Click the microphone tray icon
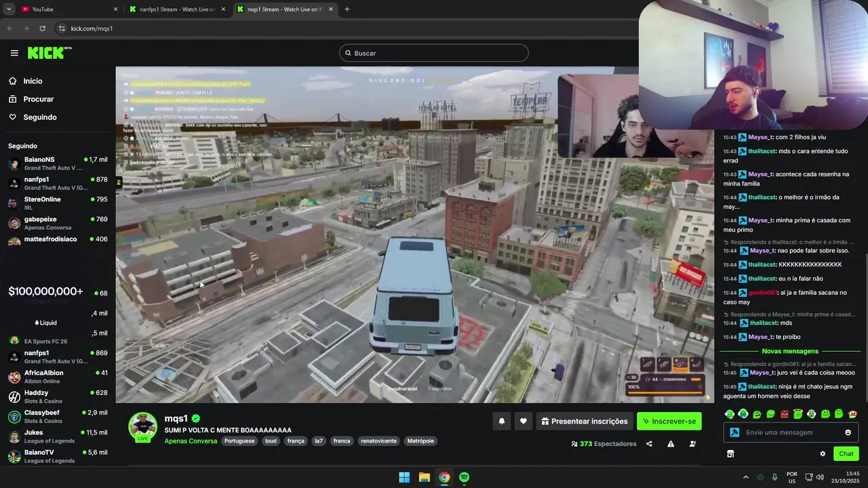Viewport: 868px width, 488px height. click(x=774, y=477)
